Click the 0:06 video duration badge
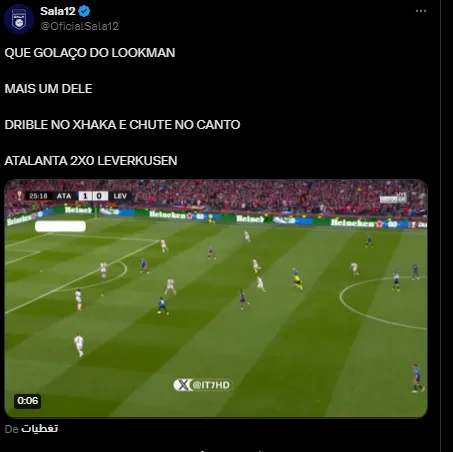 28,401
